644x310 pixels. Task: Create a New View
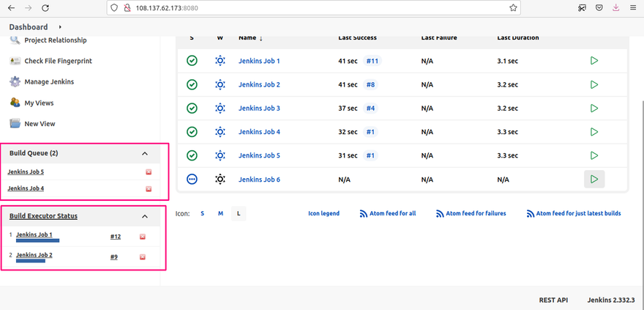coord(40,124)
